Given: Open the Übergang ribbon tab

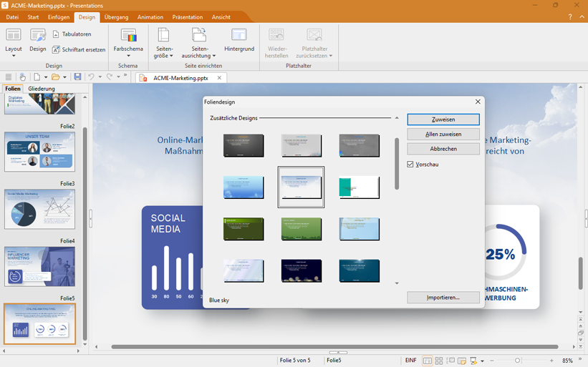Looking at the screenshot, I should pos(116,17).
